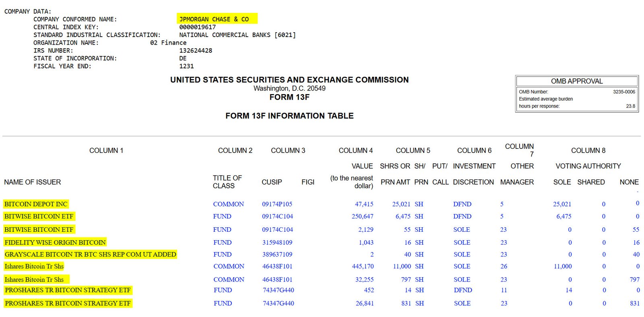Select FIDELITY WISE ORIGIN BITCOIN issuer
The image size is (644, 317).
coord(55,242)
